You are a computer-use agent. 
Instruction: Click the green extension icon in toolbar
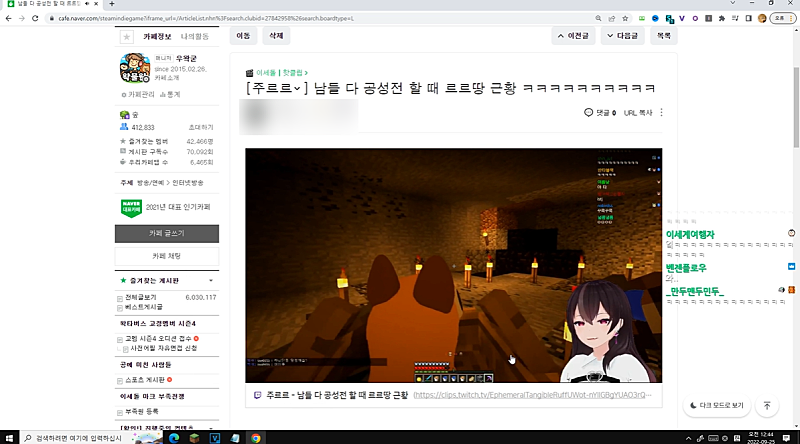[642, 18]
